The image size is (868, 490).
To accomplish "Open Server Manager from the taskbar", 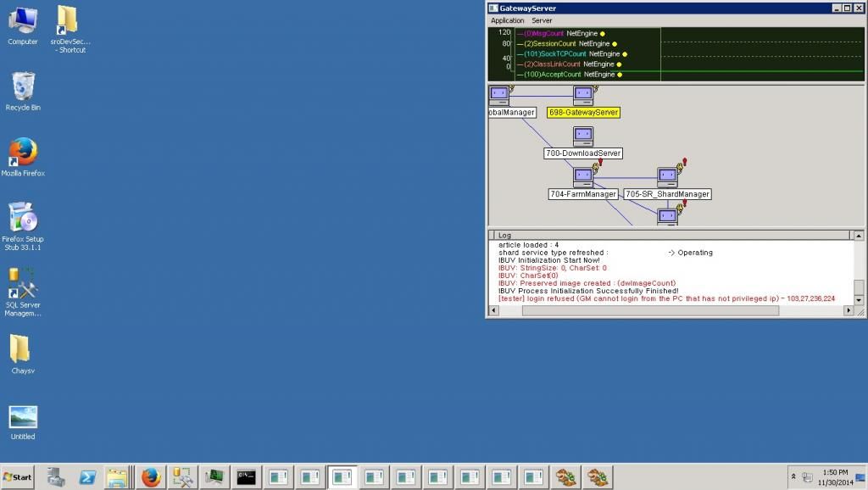I will pyautogui.click(x=56, y=477).
